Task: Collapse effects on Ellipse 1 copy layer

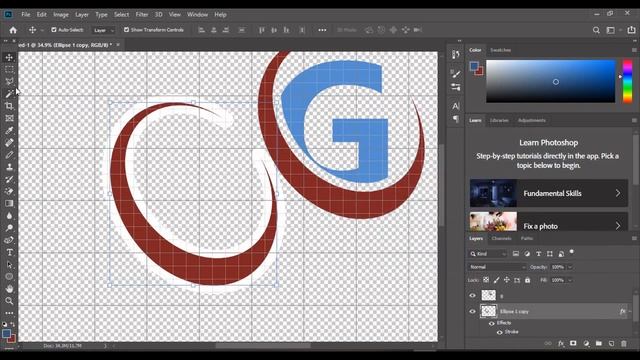Action: click(x=631, y=311)
